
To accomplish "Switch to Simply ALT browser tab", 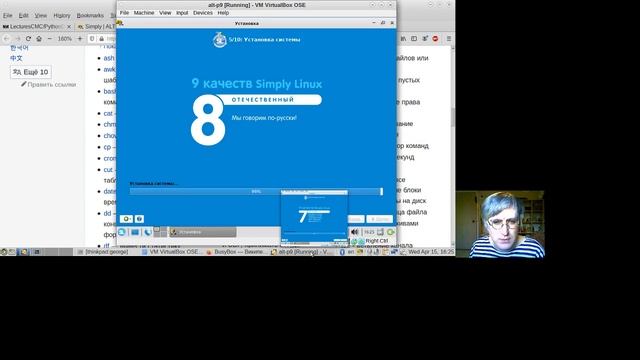I will [96, 27].
